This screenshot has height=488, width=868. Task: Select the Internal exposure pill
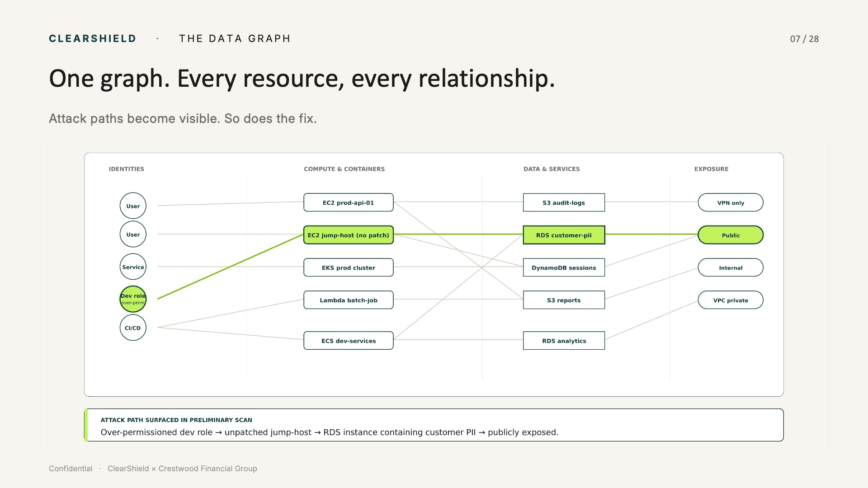click(x=731, y=267)
